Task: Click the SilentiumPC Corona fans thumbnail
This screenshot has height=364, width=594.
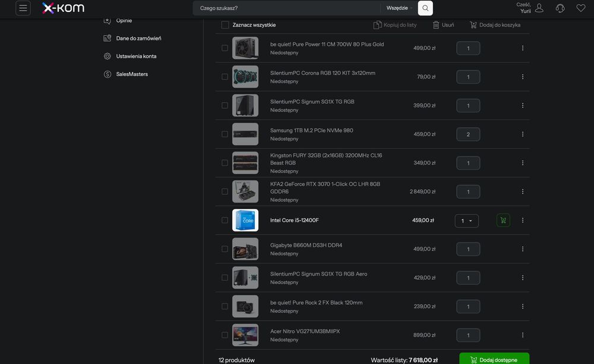Action: 245,77
